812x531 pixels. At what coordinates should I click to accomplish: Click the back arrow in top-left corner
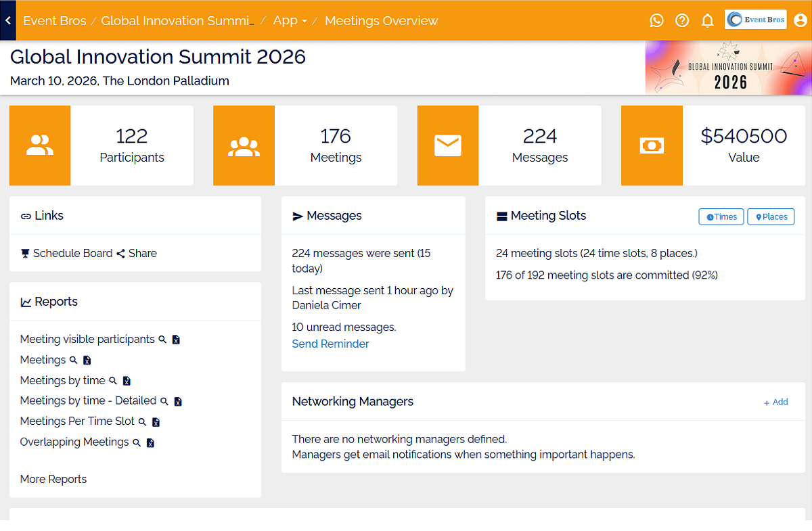tap(7, 20)
